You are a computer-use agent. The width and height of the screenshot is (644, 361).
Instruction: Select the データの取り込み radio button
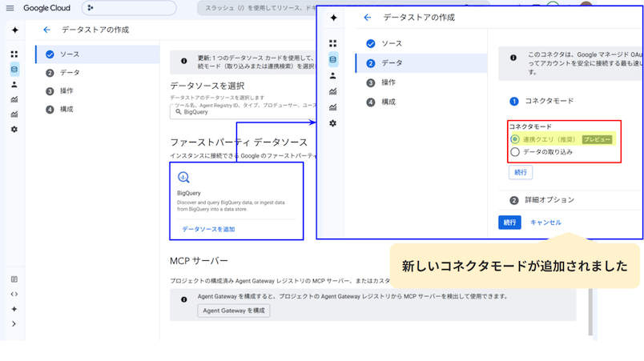tap(515, 152)
